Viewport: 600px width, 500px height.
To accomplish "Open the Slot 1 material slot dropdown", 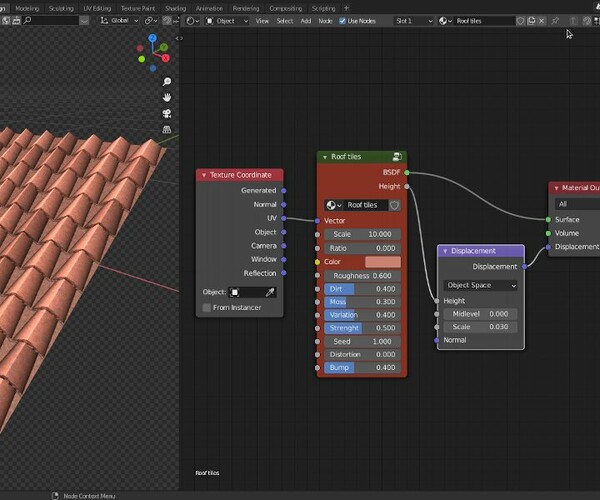I will point(413,20).
